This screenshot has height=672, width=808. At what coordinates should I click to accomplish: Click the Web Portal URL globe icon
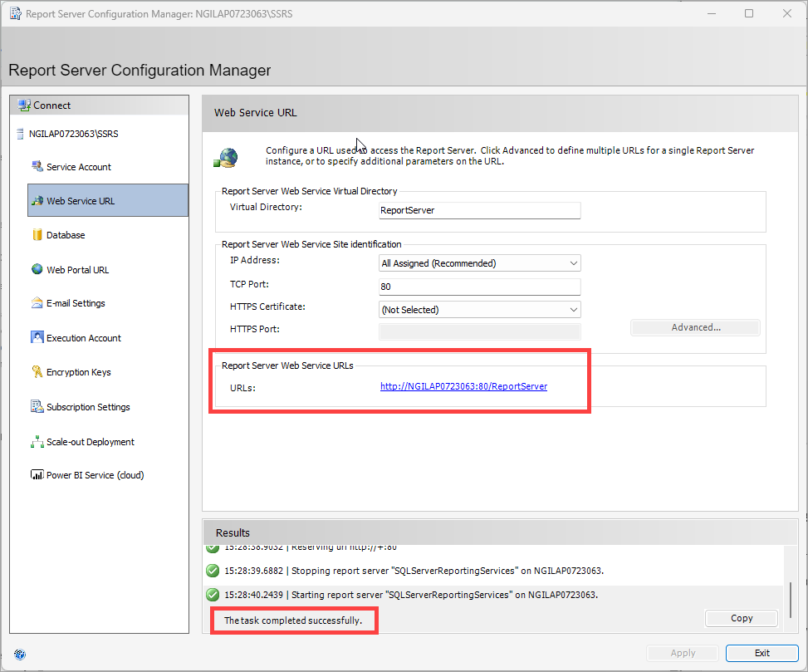[37, 269]
